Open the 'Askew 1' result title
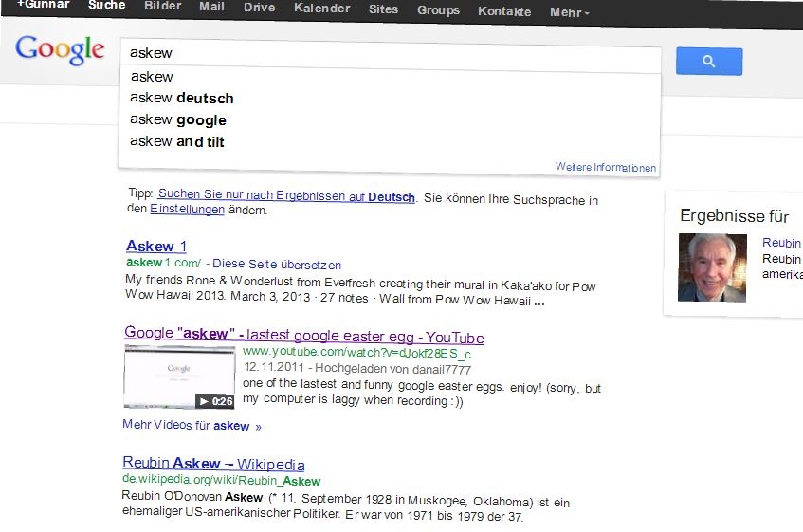This screenshot has width=803, height=532. pyautogui.click(x=156, y=247)
